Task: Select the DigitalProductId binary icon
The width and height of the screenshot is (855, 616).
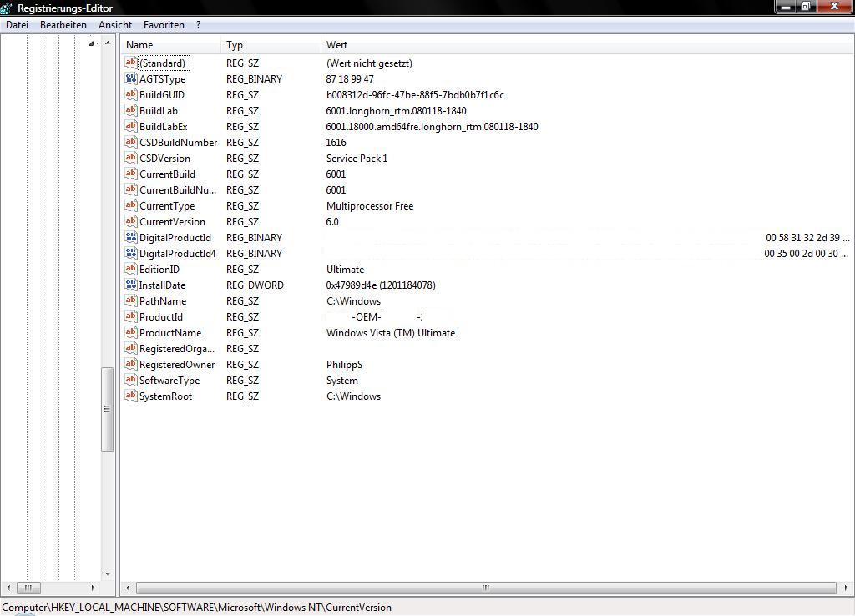Action: [131, 237]
